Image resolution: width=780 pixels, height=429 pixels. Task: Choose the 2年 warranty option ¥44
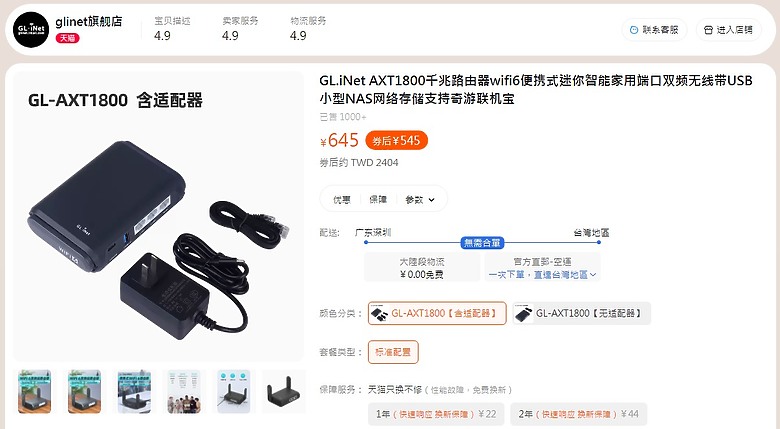(579, 414)
